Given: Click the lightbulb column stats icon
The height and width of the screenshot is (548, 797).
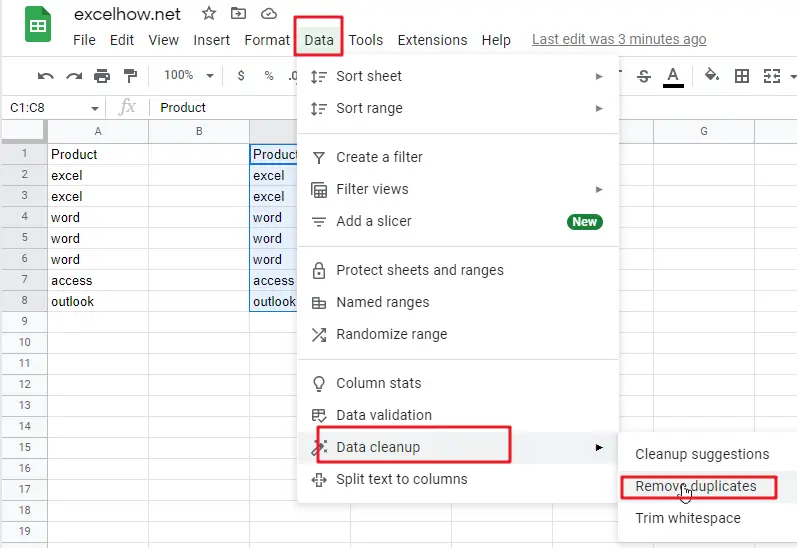Looking at the screenshot, I should 319,384.
